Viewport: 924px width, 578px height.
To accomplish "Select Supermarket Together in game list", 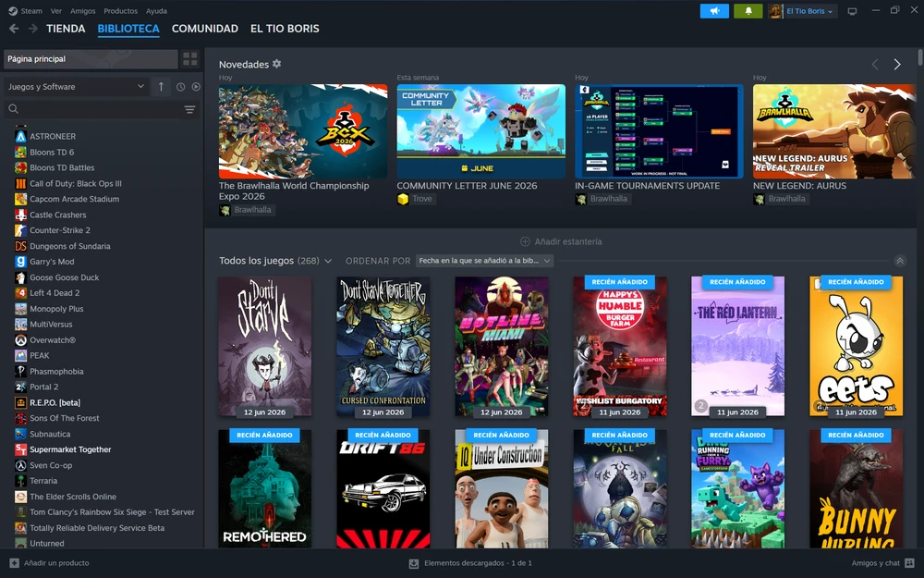I will 71,449.
